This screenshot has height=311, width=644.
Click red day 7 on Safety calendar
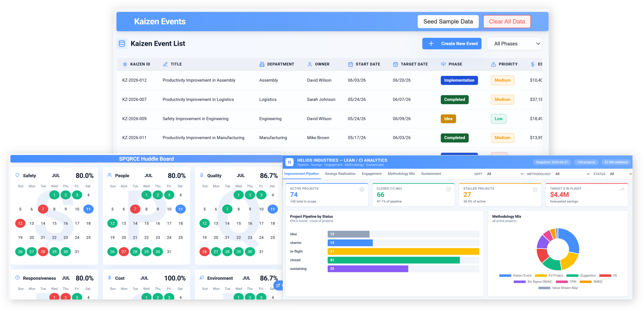point(43,209)
